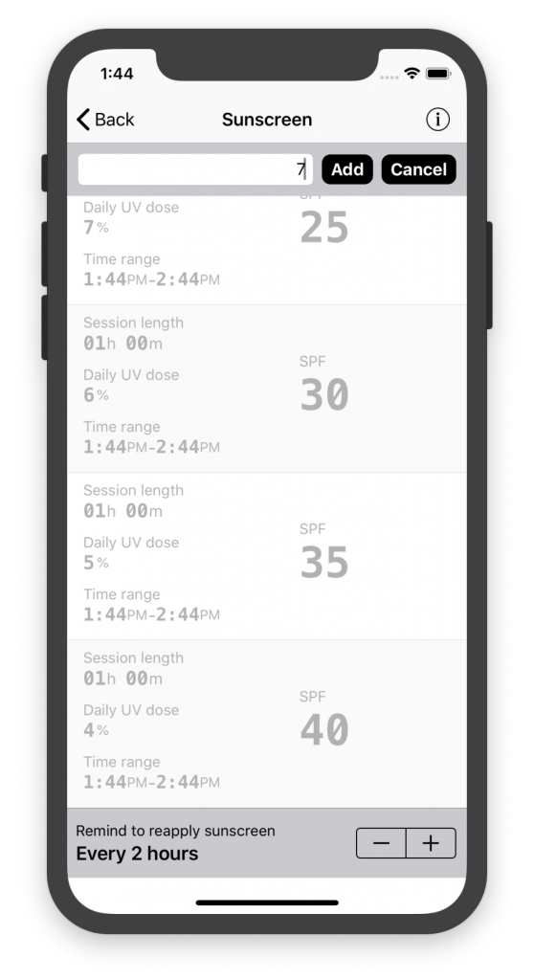Increase reminder interval with plus button
The image size is (534, 980).
[431, 843]
